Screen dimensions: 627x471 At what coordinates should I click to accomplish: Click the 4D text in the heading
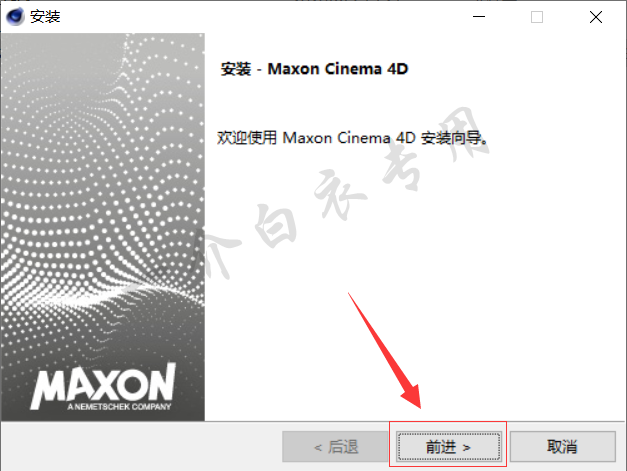point(397,69)
